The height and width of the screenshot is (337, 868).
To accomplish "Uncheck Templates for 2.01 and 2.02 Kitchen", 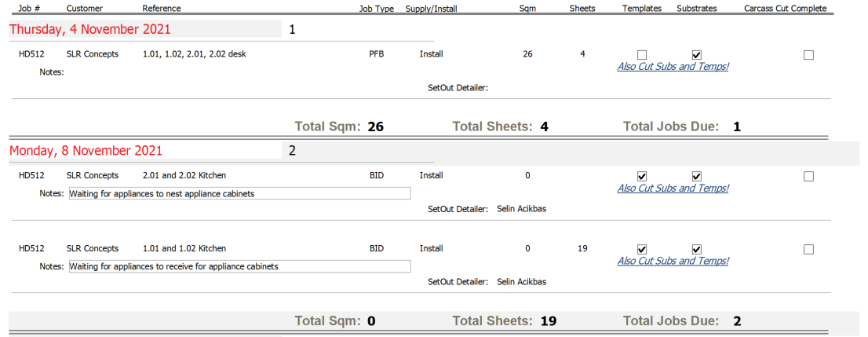I will [642, 176].
